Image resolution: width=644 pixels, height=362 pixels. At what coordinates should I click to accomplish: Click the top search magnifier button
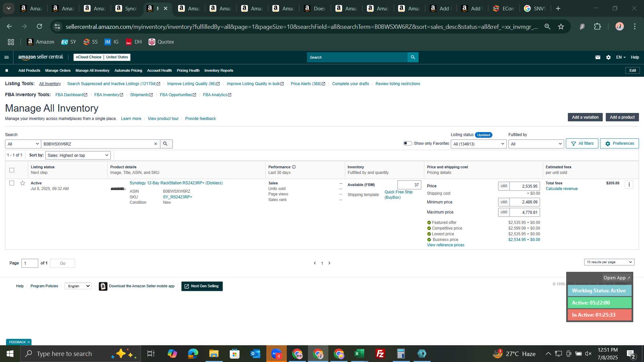coord(413,57)
